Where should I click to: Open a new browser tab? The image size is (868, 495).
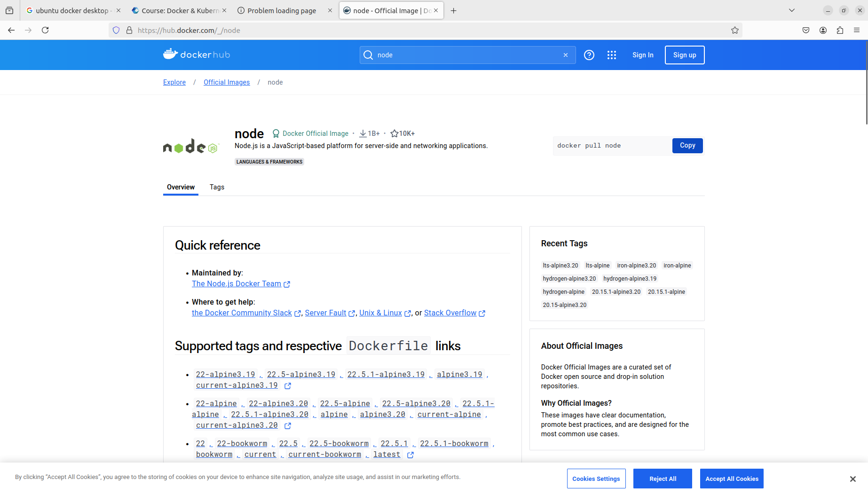click(x=453, y=10)
